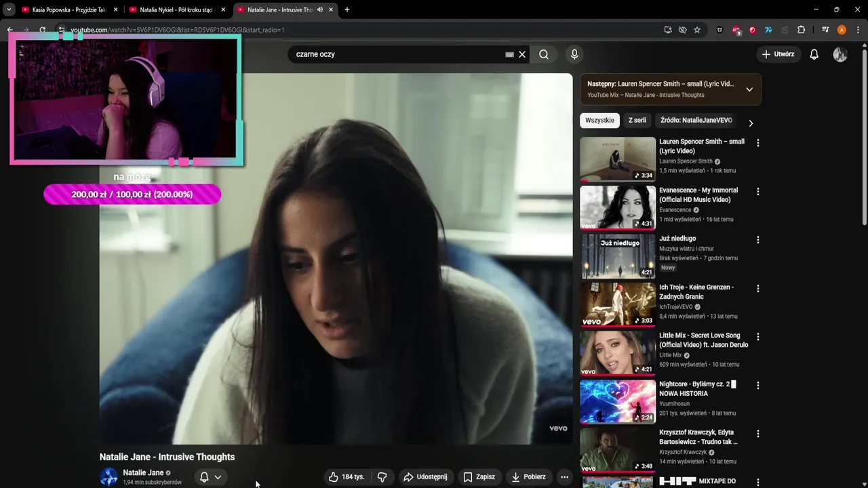Click the black cat extension icon

point(719,30)
